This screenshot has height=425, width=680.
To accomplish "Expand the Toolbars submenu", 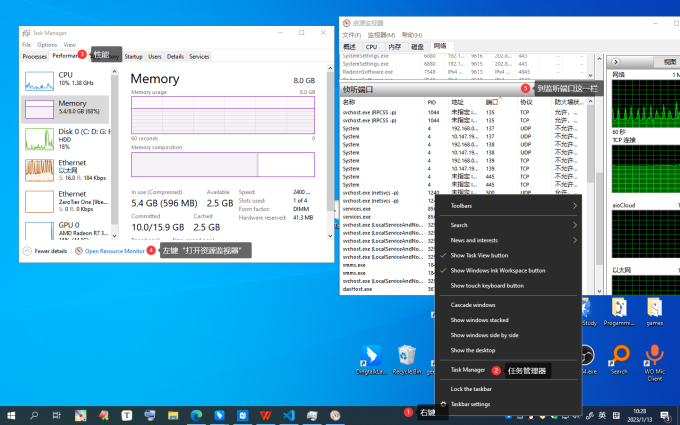I will coord(508,206).
